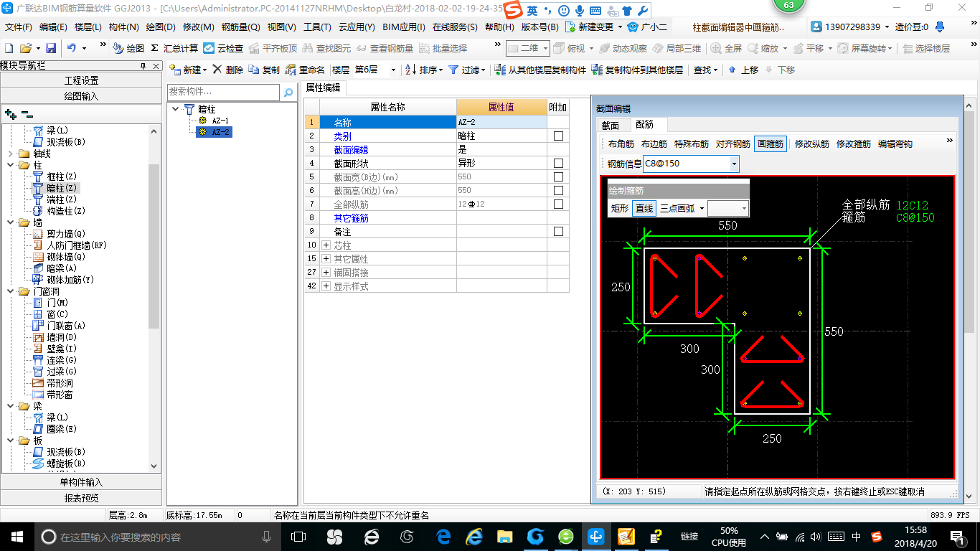The height and width of the screenshot is (551, 980).
Task: Open the 工程设置 section
Action: click(x=81, y=80)
